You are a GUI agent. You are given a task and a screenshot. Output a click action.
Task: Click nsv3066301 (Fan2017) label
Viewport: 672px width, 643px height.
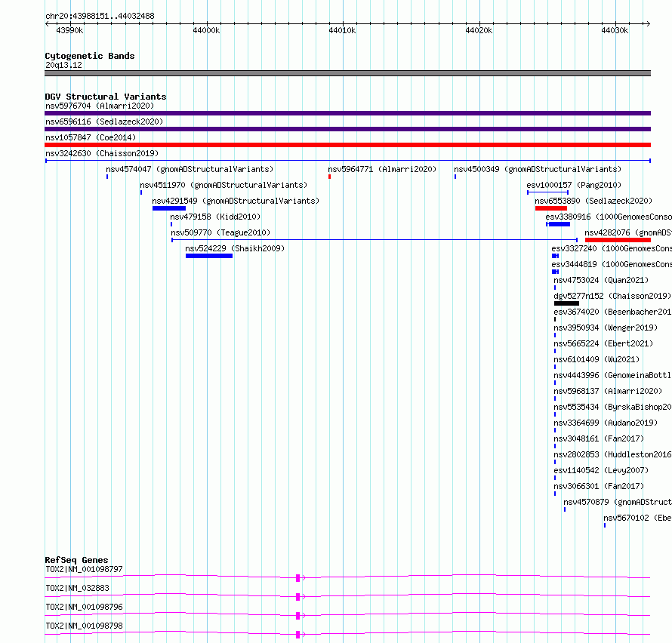pos(599,486)
